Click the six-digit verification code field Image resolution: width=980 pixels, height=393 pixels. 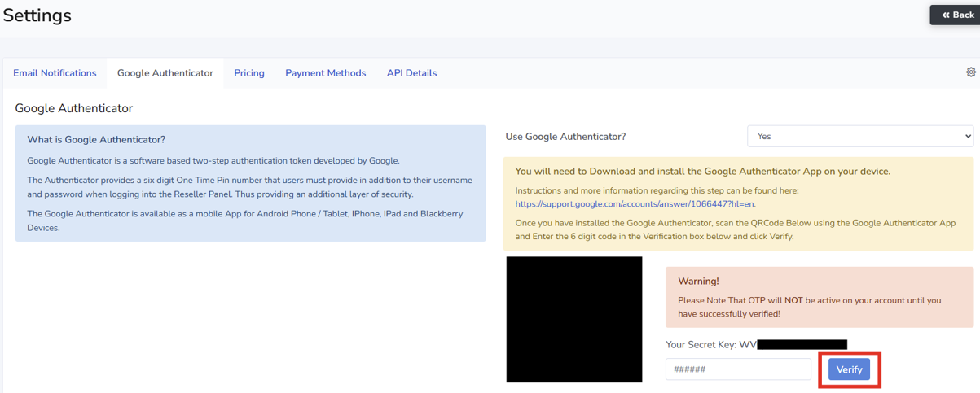(x=738, y=369)
